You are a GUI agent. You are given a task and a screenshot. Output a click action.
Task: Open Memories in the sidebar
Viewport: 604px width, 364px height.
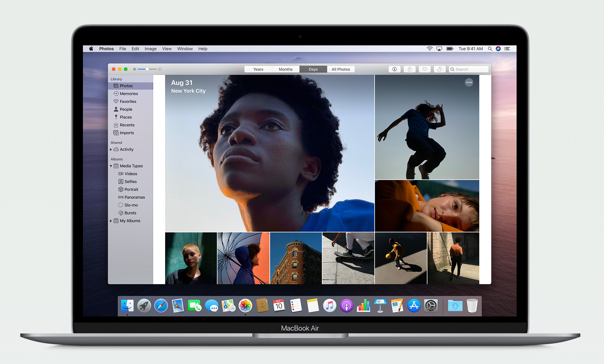tap(129, 94)
